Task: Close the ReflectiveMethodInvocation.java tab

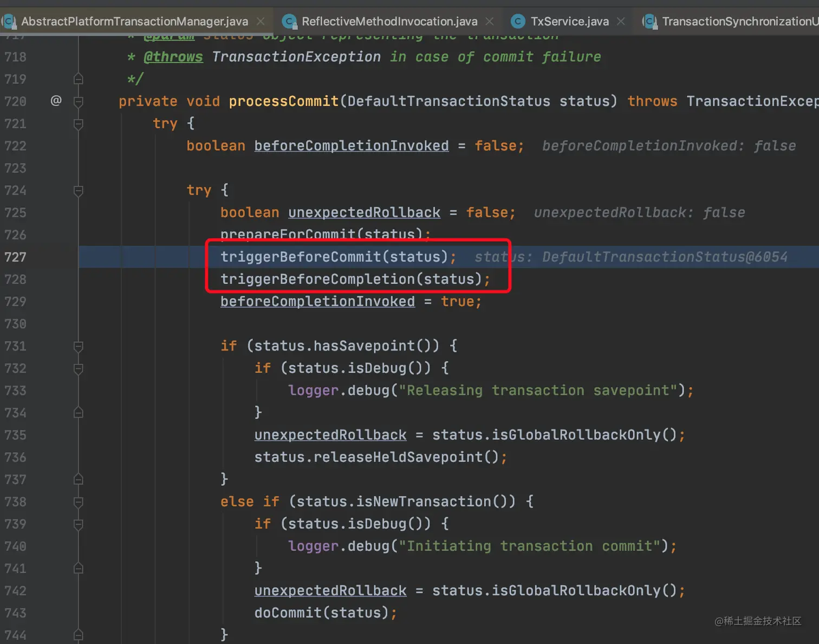Action: click(490, 22)
